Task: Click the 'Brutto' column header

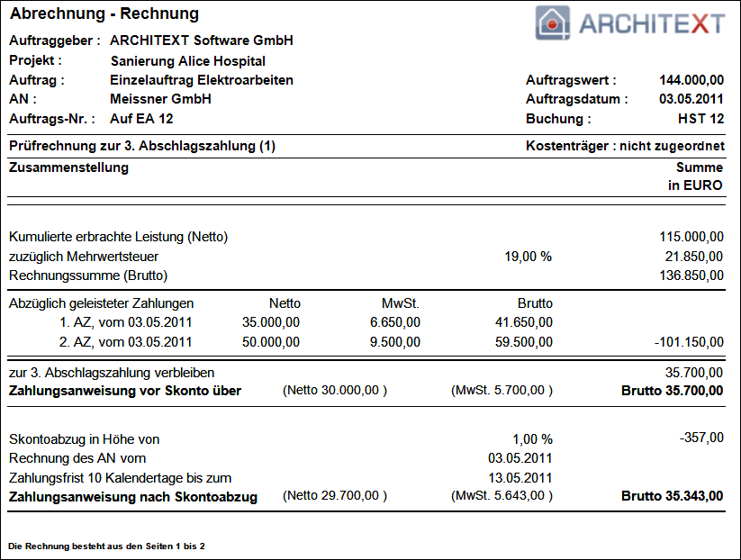Action: (535, 303)
